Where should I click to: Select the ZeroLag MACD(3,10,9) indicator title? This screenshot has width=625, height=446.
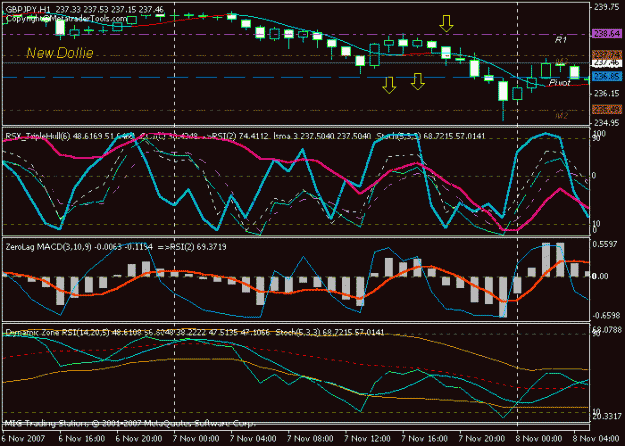point(48,247)
